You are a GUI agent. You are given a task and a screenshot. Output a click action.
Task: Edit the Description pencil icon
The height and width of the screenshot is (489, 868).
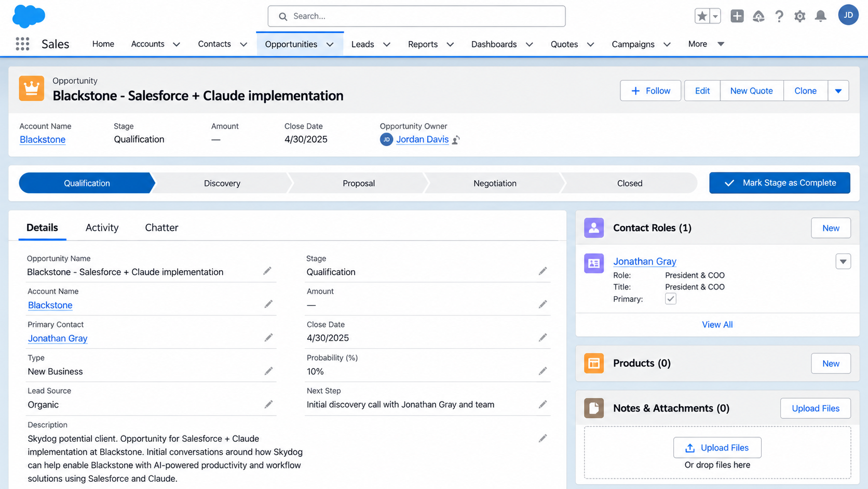click(x=542, y=439)
